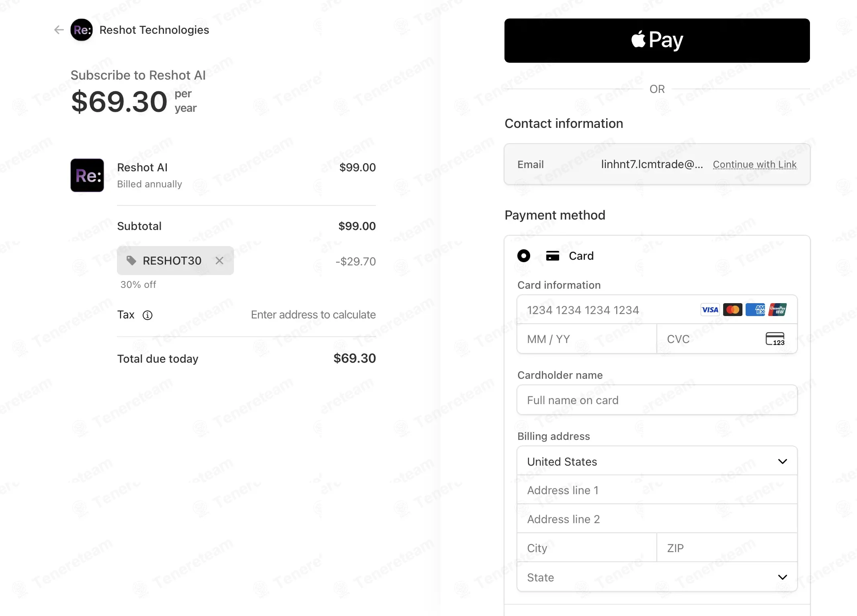Image resolution: width=857 pixels, height=616 pixels.
Task: Remove the RESHOT30 promo code
Action: [x=219, y=261]
